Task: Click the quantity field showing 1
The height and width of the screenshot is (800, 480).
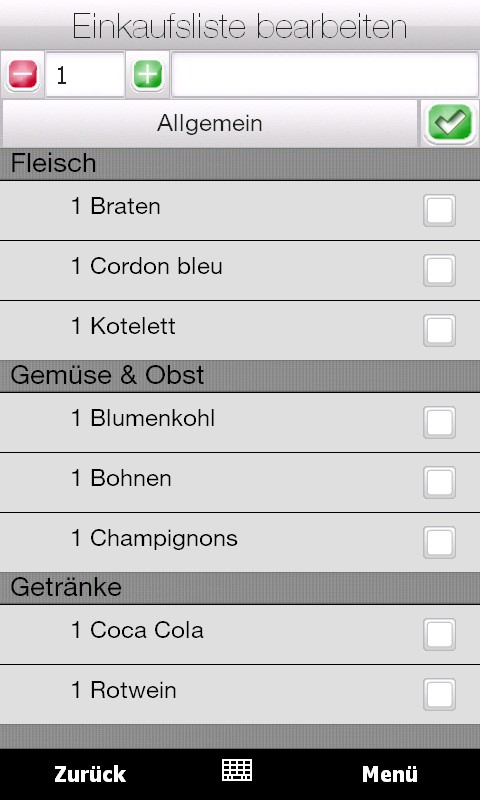Action: (85, 74)
